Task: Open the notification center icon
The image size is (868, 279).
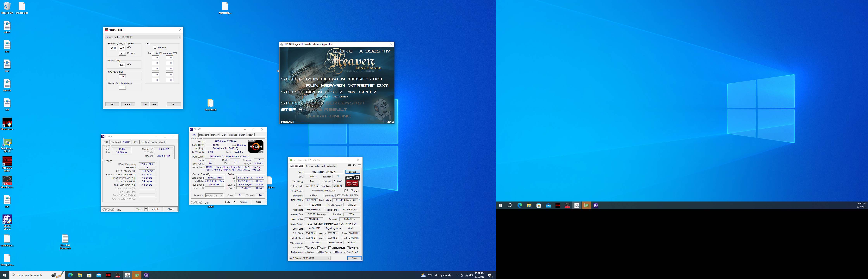Action: (490, 275)
